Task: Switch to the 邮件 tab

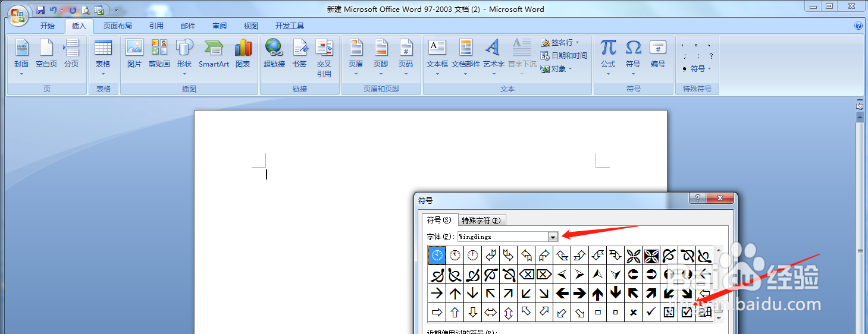Action: 188,26
